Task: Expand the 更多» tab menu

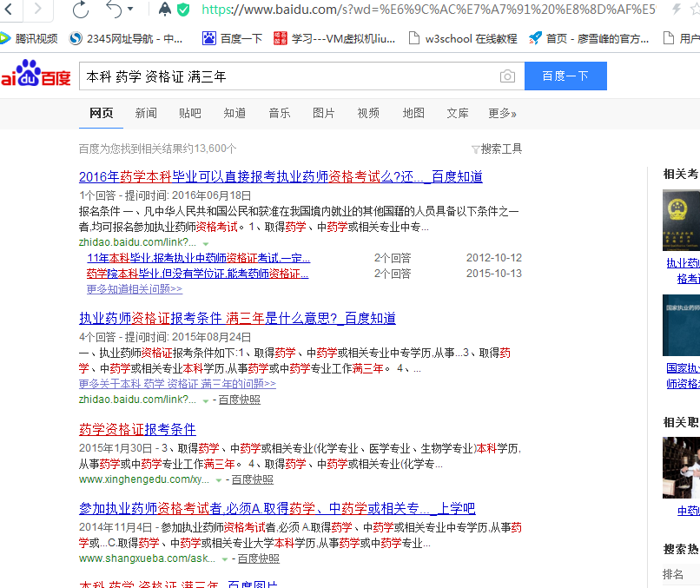Action: pos(502,114)
